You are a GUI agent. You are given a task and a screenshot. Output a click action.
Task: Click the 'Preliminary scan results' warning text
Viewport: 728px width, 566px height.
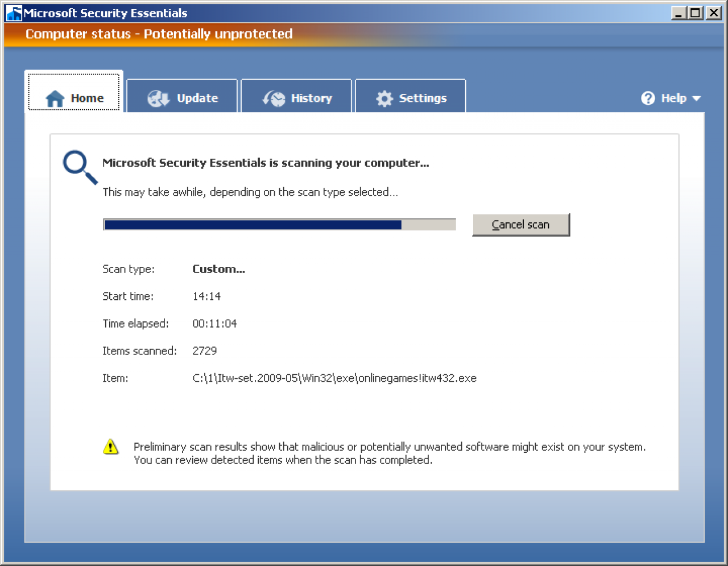click(x=390, y=453)
